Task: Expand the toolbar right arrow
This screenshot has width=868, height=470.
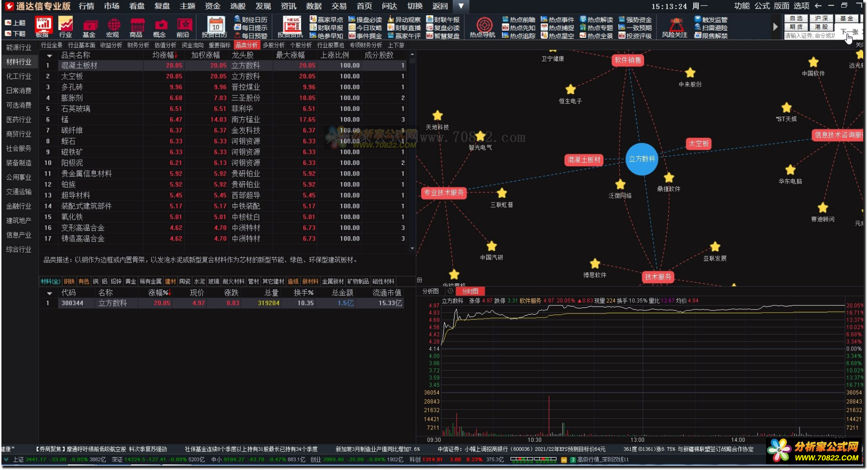Action: [775, 27]
